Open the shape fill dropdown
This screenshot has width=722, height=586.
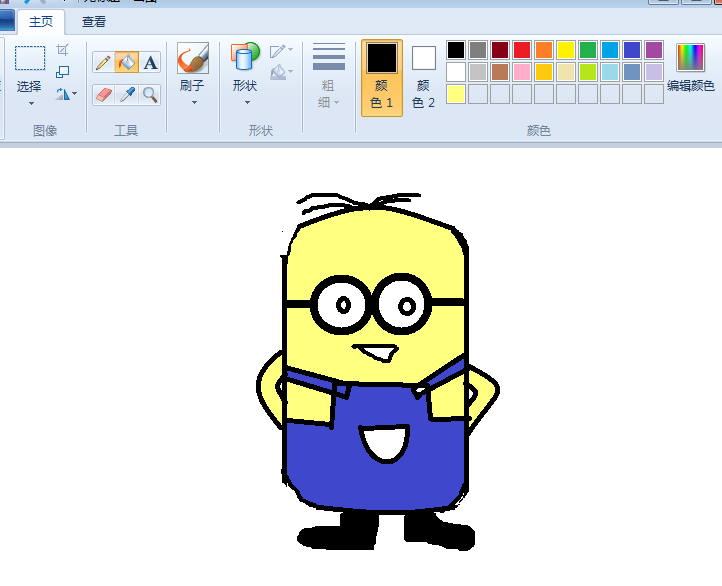coord(281,72)
